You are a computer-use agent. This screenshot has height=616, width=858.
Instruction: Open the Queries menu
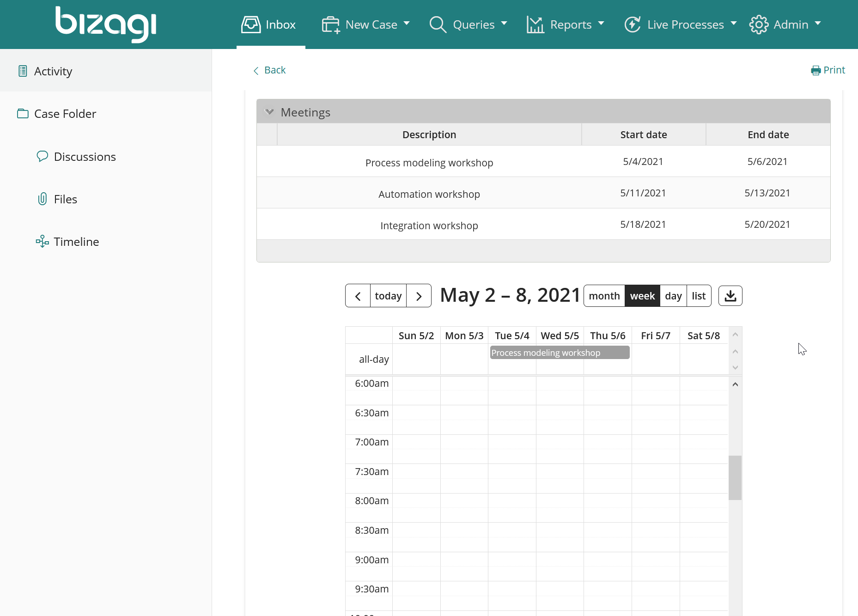469,24
